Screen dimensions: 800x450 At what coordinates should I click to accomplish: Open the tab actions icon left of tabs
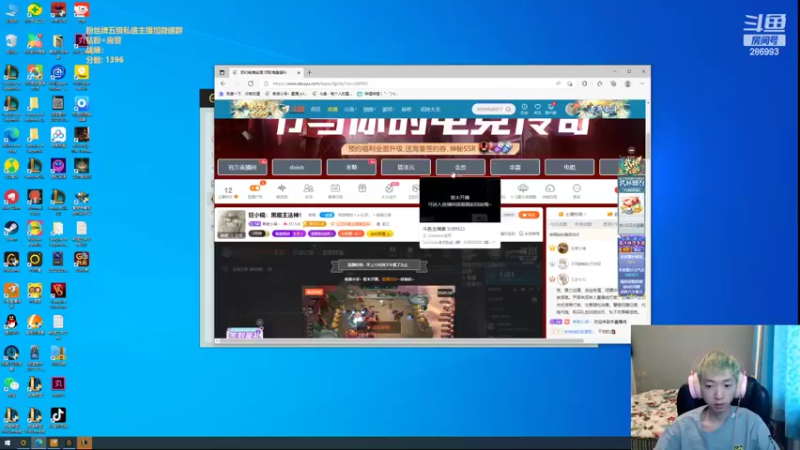point(222,72)
